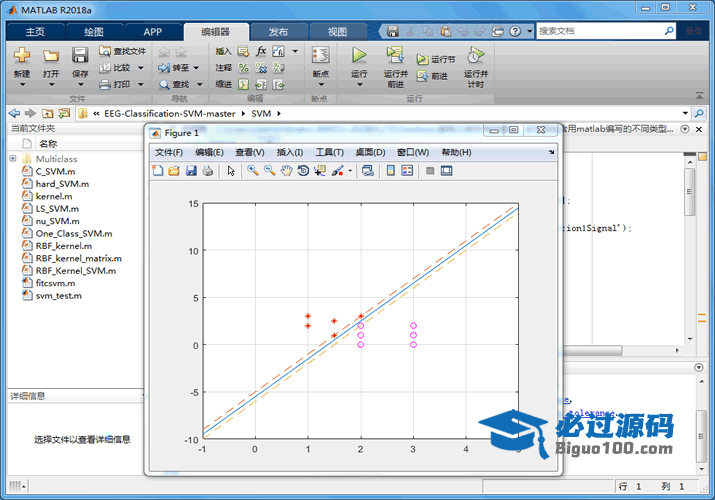The width and height of the screenshot is (715, 500).
Task: Click Run and Time icon
Action: click(475, 56)
